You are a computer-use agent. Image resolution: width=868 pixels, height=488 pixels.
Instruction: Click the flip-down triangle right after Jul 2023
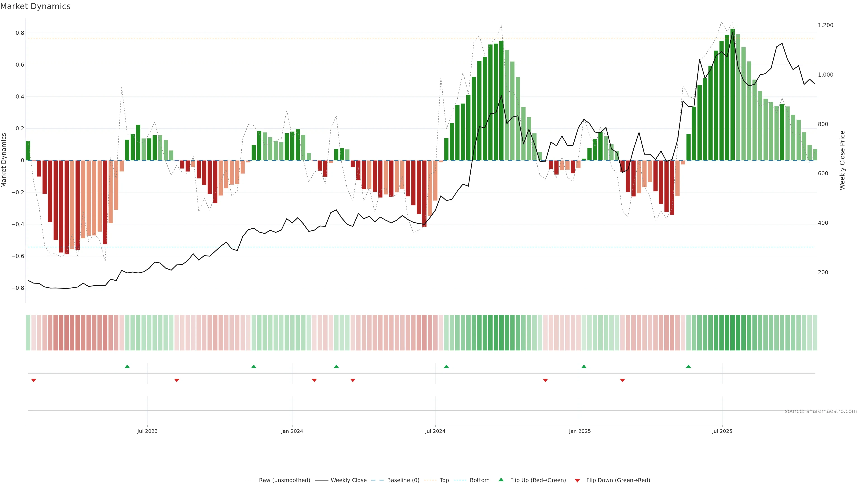[177, 380]
